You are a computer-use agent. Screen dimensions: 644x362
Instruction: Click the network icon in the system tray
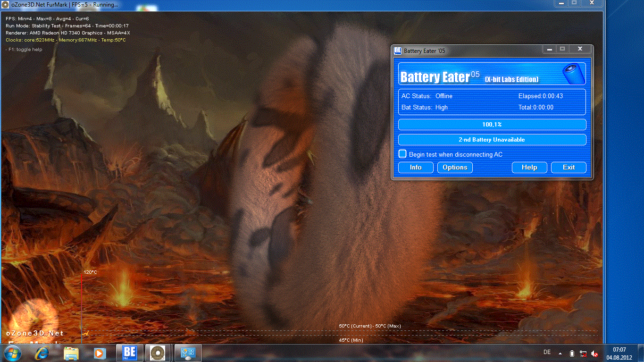pos(584,353)
